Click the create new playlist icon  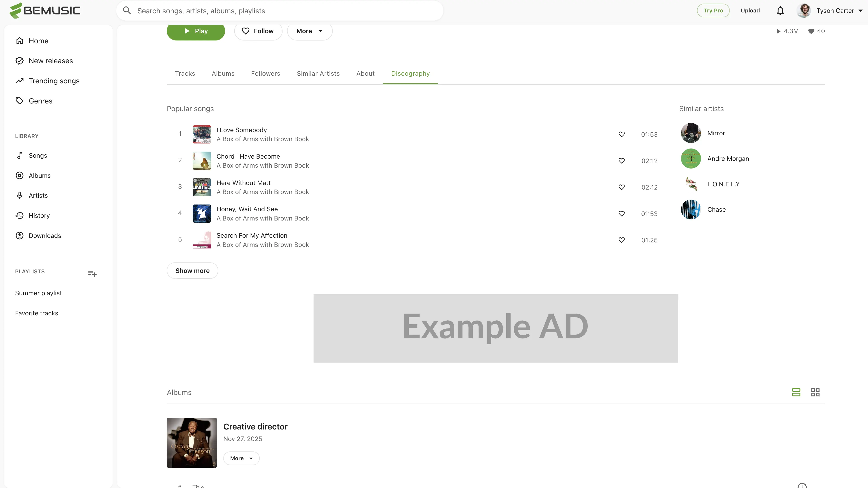(x=92, y=273)
